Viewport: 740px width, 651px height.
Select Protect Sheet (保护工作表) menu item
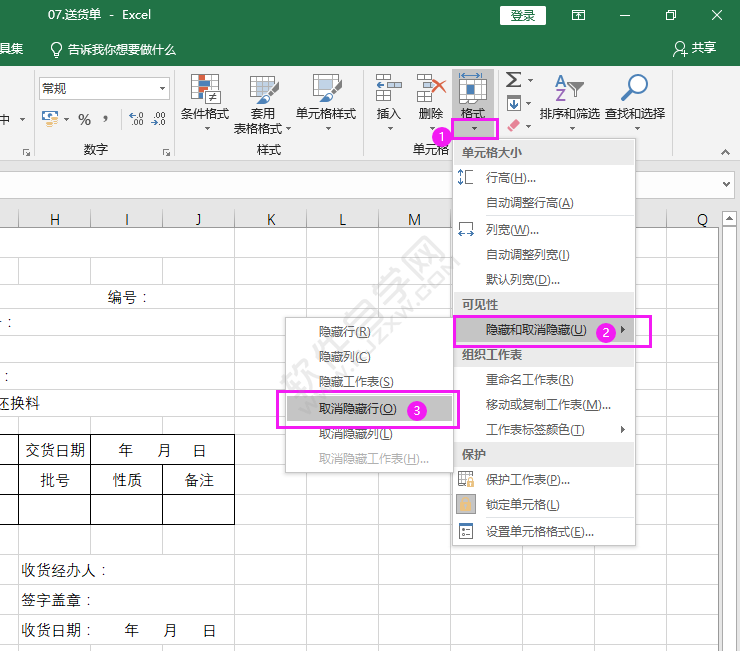coord(527,479)
